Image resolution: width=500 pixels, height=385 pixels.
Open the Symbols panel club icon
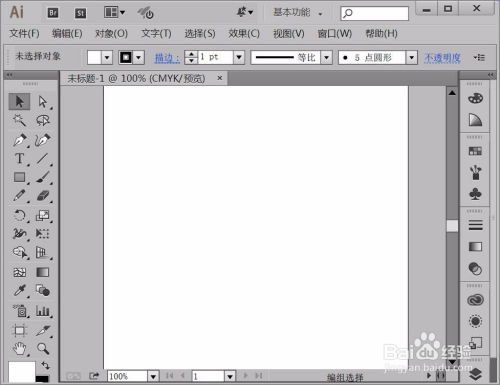tap(475, 194)
